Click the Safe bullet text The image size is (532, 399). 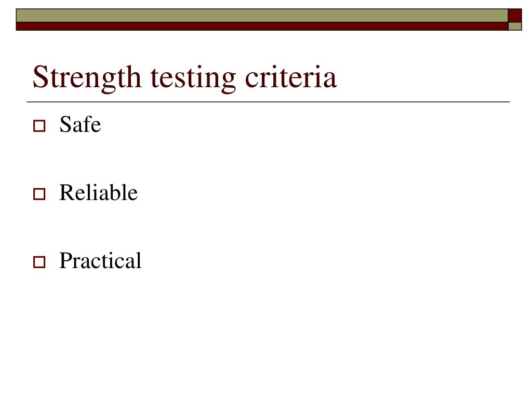coord(80,124)
